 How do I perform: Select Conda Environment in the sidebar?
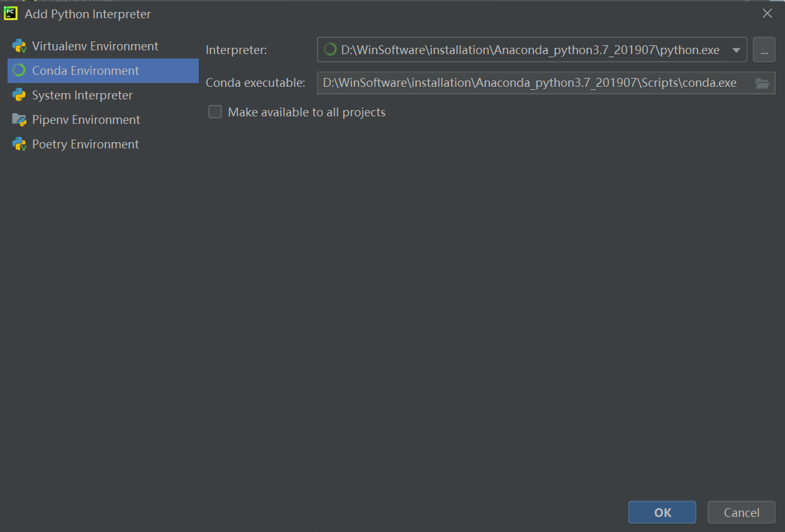[x=103, y=70]
